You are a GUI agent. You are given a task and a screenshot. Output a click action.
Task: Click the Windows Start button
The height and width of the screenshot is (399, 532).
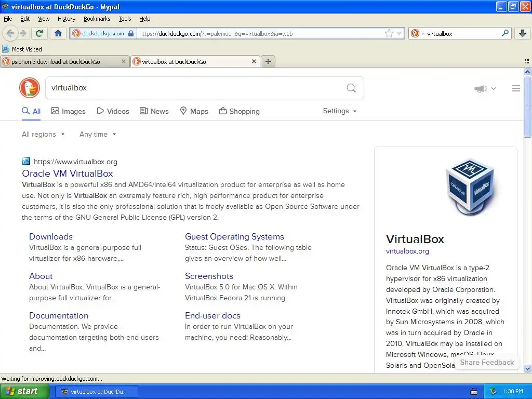tap(25, 392)
